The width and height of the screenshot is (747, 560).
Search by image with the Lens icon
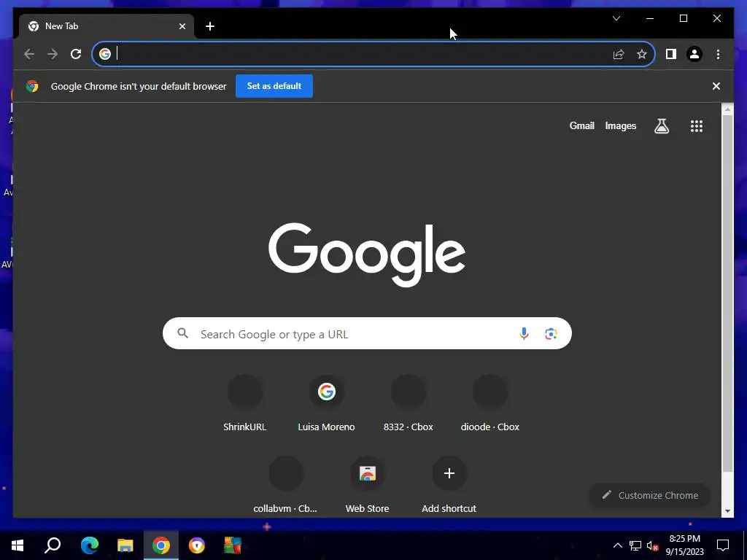click(x=551, y=333)
